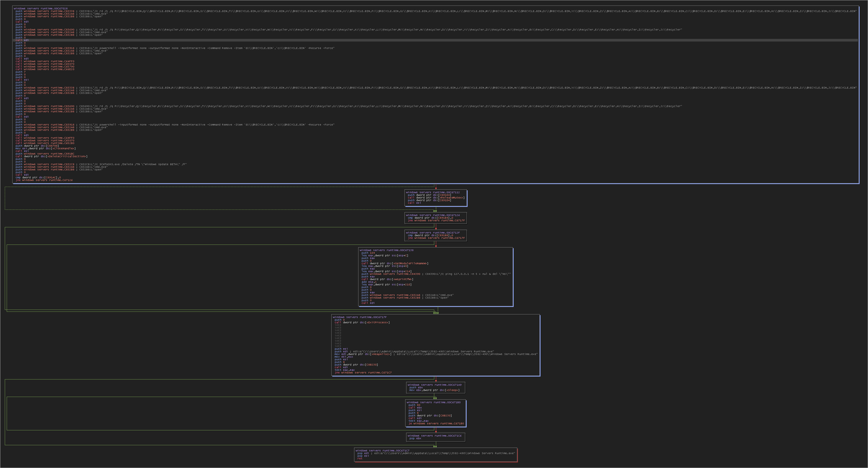Viewport: 868px width, 468px height.
Task: Select the 'call ebx' instruction
Action: 415,408
